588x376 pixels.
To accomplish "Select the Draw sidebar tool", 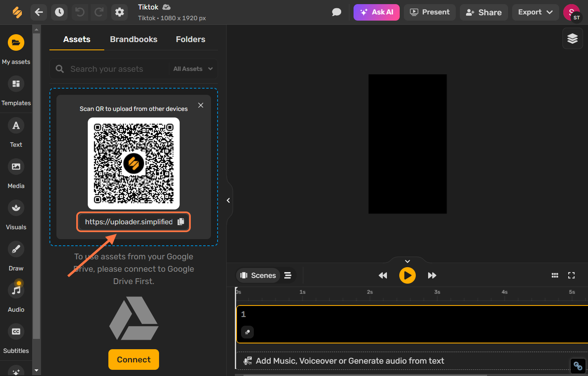I will [16, 256].
